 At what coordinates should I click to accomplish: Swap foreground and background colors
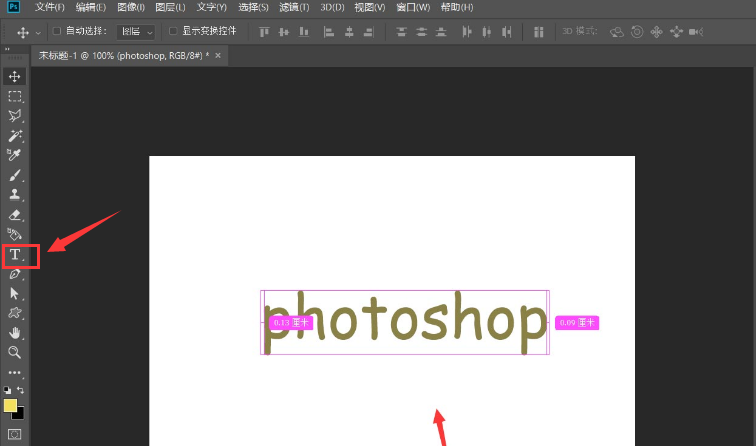click(20, 390)
